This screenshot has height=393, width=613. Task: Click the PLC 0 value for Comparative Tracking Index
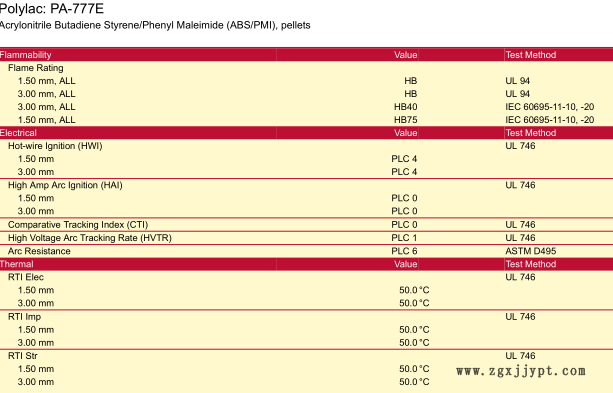(404, 224)
